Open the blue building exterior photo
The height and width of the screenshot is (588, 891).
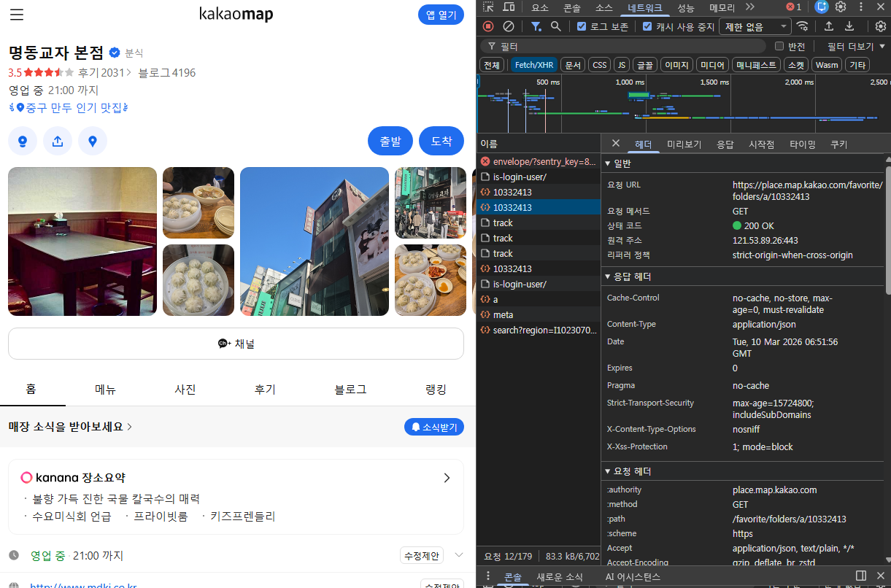(x=315, y=241)
